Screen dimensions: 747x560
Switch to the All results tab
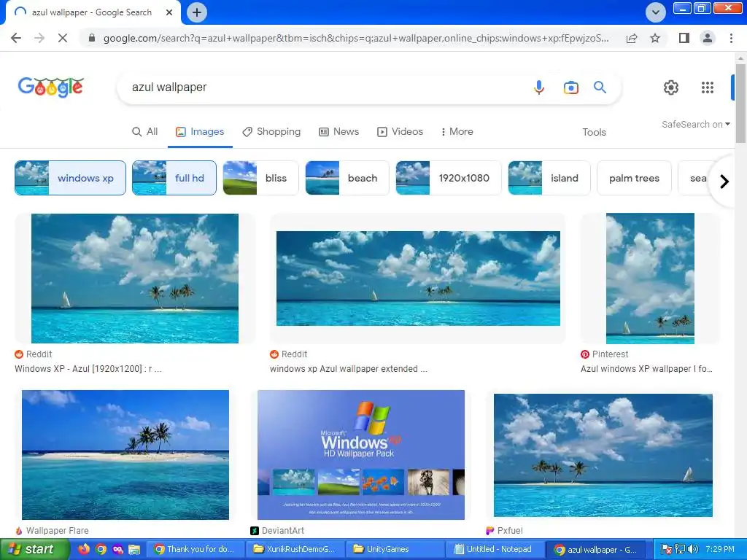(145, 132)
